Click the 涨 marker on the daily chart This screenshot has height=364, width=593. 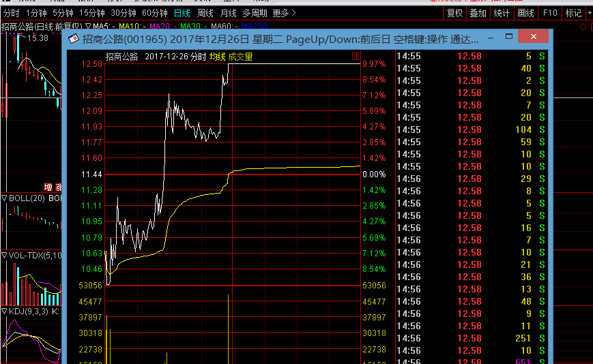tap(58, 187)
